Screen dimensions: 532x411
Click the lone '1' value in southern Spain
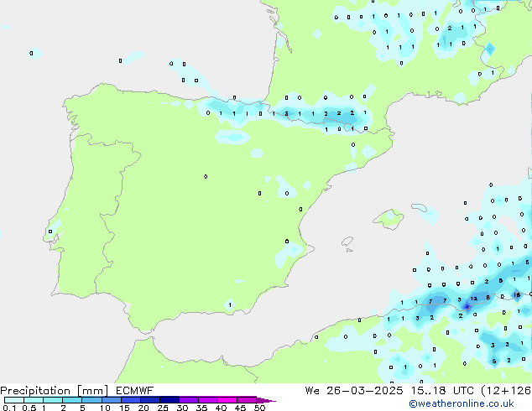pos(230,304)
